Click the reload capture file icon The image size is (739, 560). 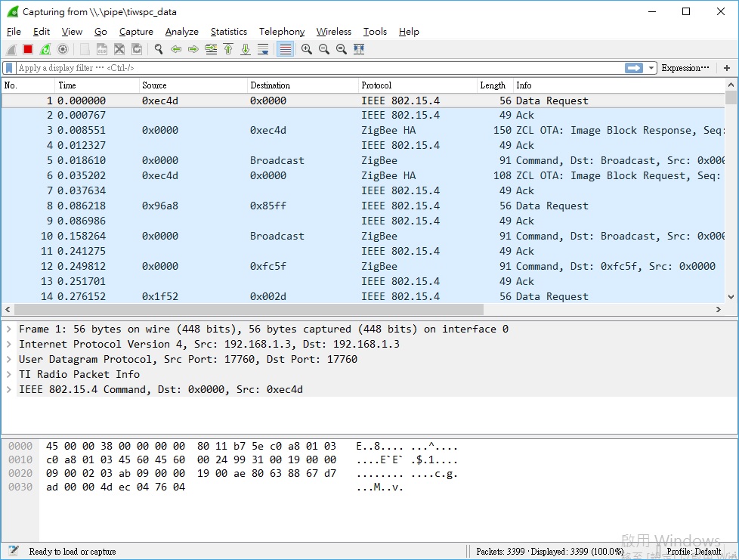coord(137,49)
